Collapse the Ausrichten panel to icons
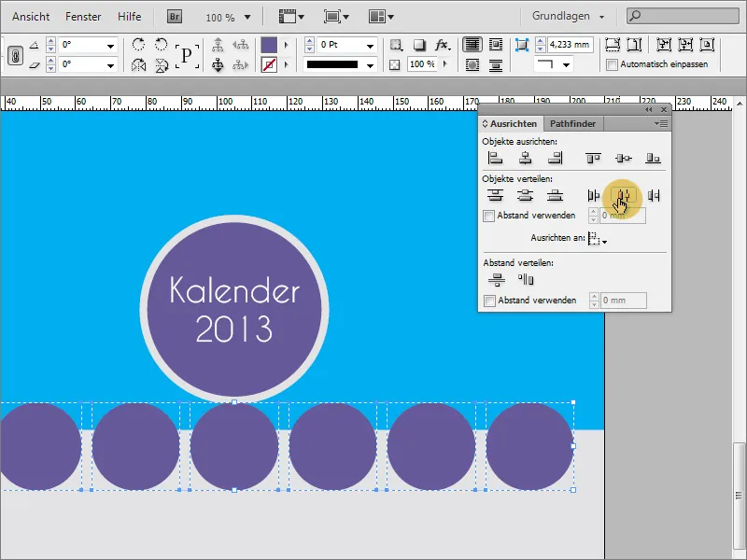 (x=649, y=110)
